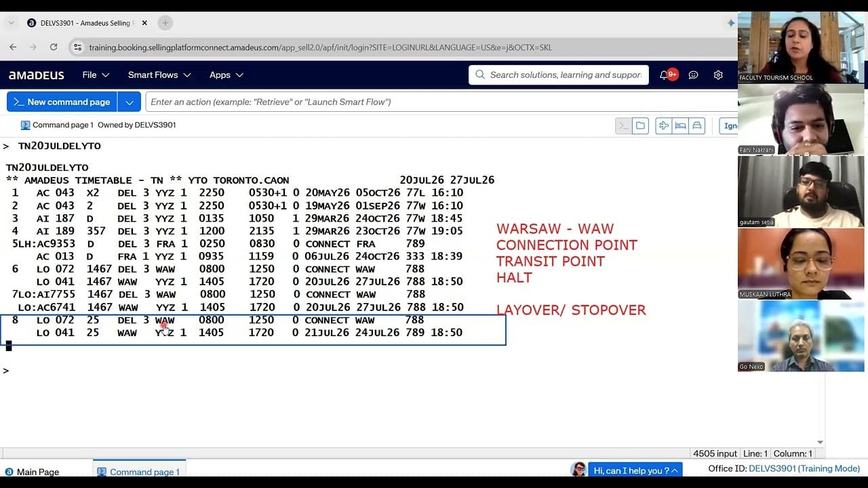
Task: Select timetable line 1 AC 043 X2
Action: (x=237, y=193)
